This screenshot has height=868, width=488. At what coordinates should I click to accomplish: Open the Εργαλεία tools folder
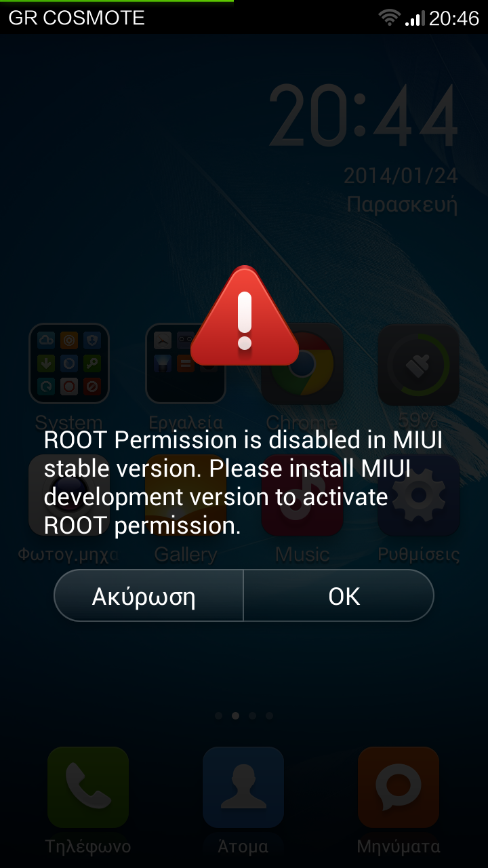tap(186, 363)
